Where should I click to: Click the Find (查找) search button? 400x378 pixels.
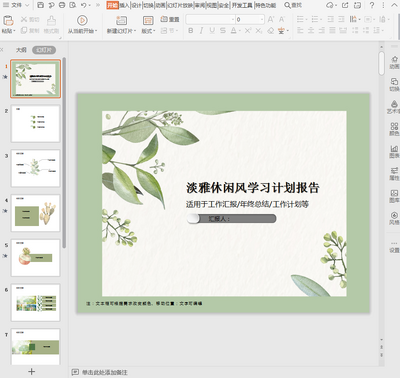pyautogui.click(x=293, y=5)
